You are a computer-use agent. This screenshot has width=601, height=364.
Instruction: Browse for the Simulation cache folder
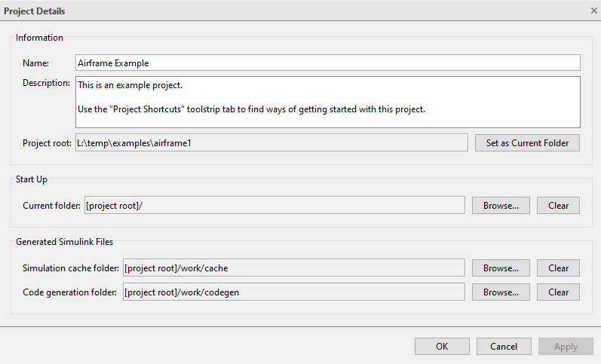pos(501,268)
